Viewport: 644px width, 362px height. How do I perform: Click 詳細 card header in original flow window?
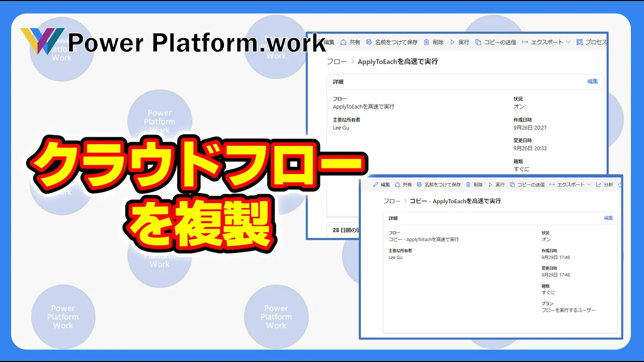(x=338, y=81)
